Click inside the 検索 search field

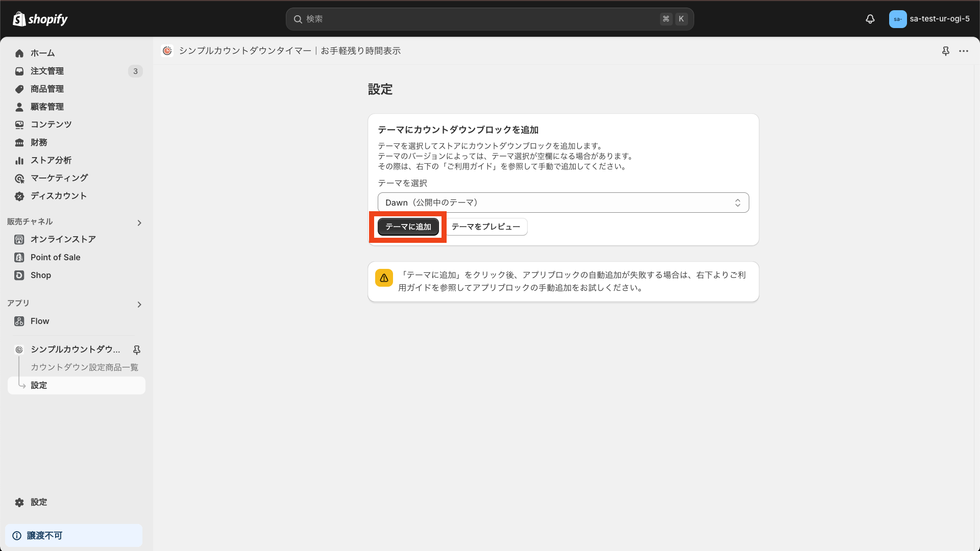click(x=489, y=19)
